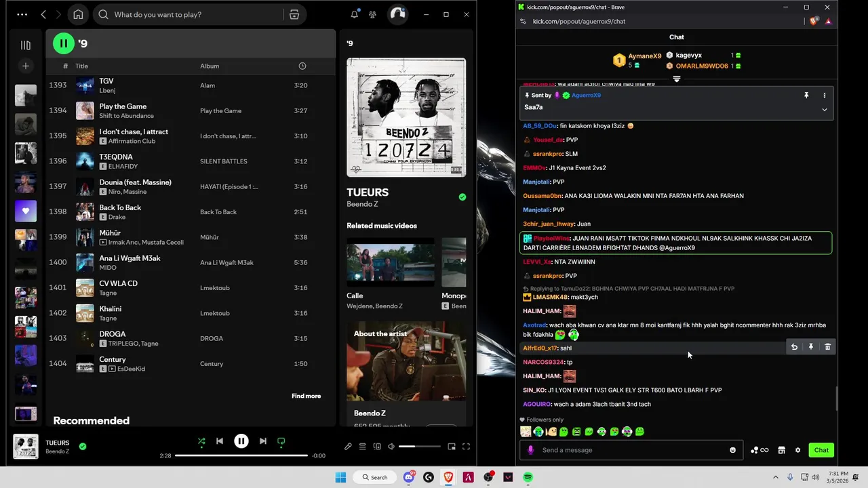
Task: Open Brave Shields icon in address bar
Action: point(814,21)
